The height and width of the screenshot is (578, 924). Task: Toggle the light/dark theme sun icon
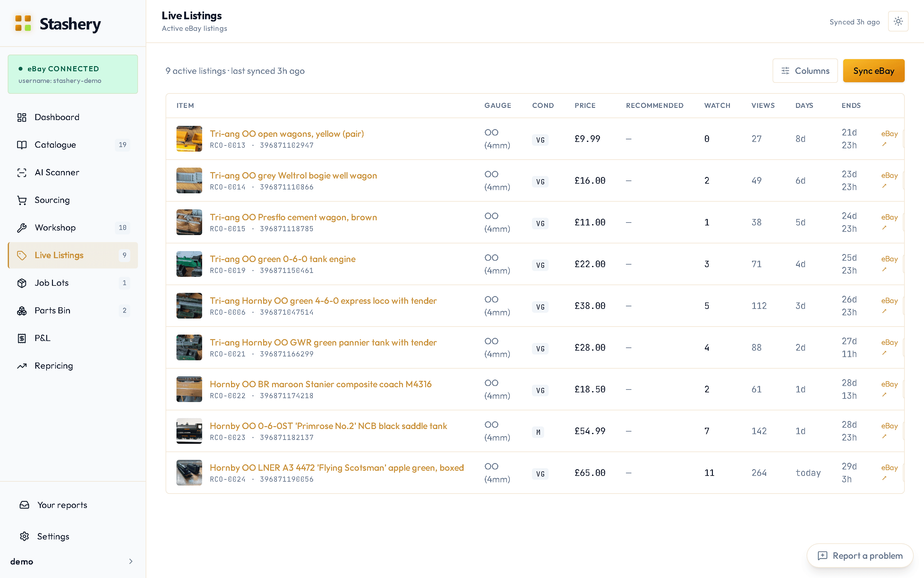tap(898, 22)
